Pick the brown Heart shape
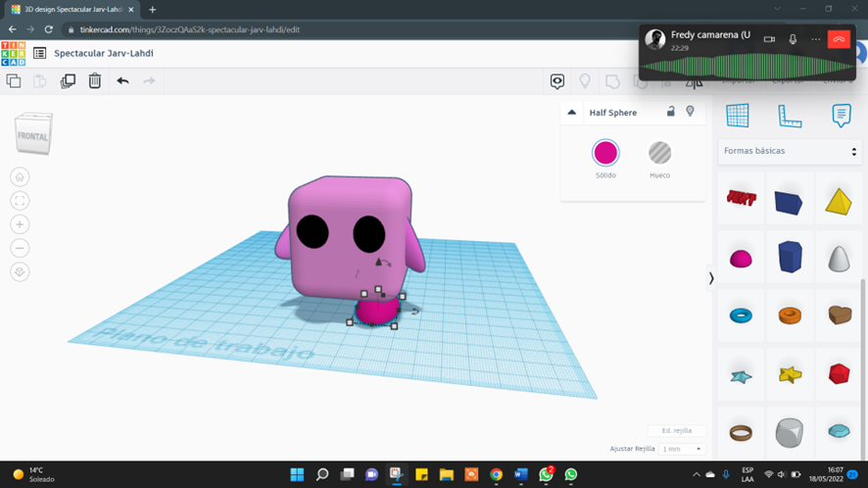 (x=840, y=315)
